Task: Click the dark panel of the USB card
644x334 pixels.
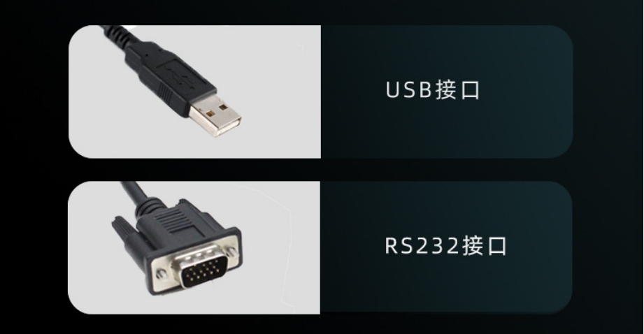Action: tap(447, 92)
